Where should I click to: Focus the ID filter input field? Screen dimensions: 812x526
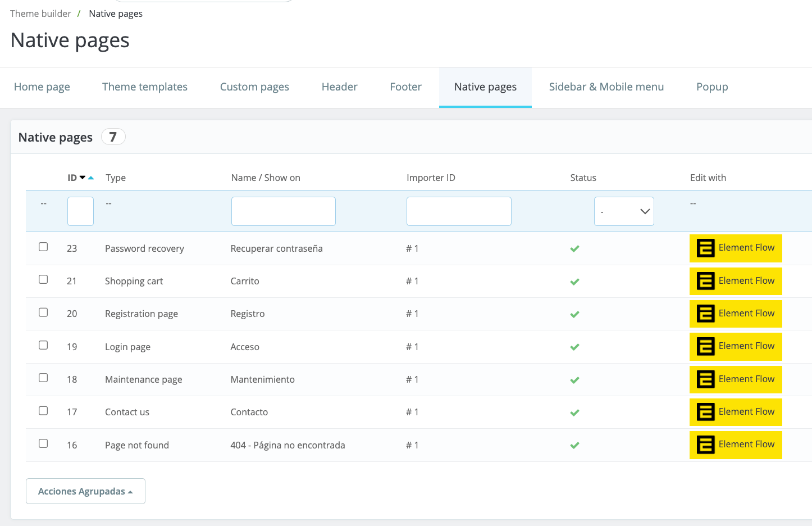(80, 211)
